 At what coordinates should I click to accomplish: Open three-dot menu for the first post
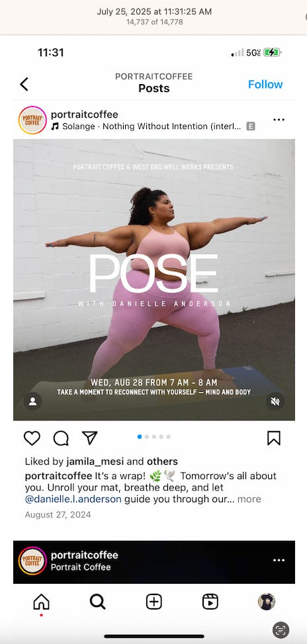(279, 120)
